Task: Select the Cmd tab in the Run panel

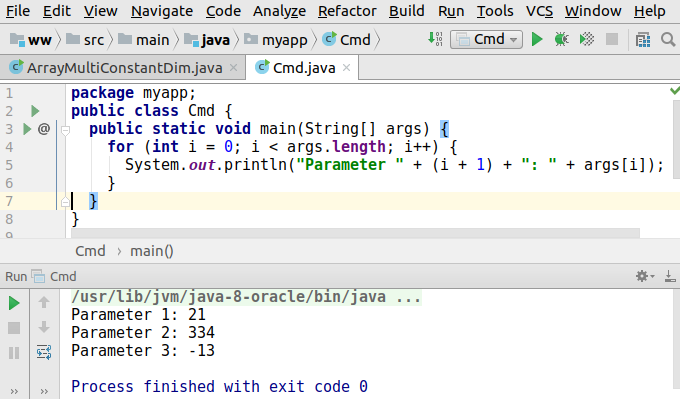Action: 55,276
